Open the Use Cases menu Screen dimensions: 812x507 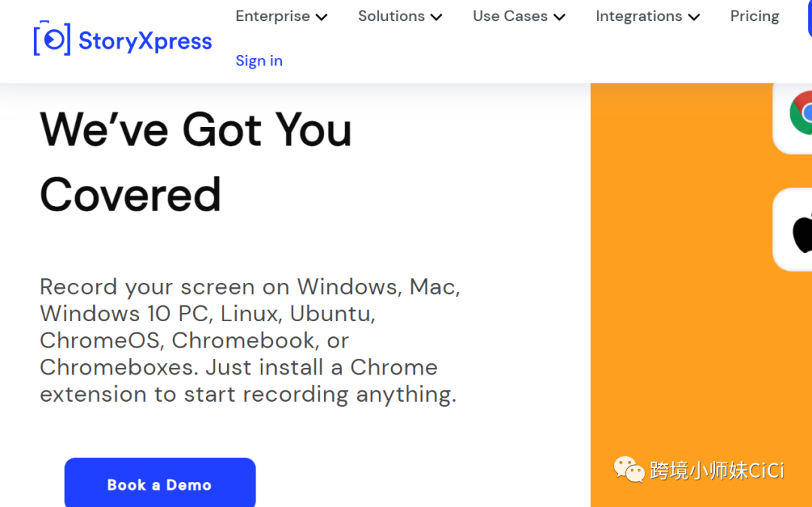coord(510,17)
